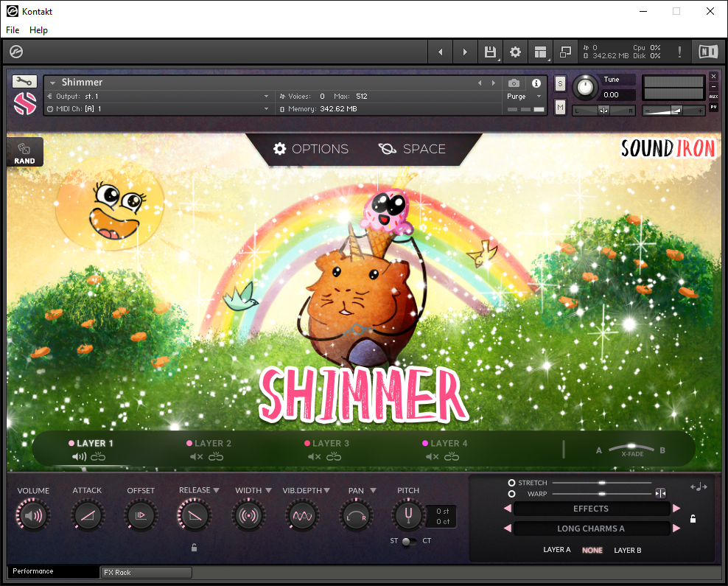Click the RAND dice button
This screenshot has height=586, width=728.
(24, 153)
